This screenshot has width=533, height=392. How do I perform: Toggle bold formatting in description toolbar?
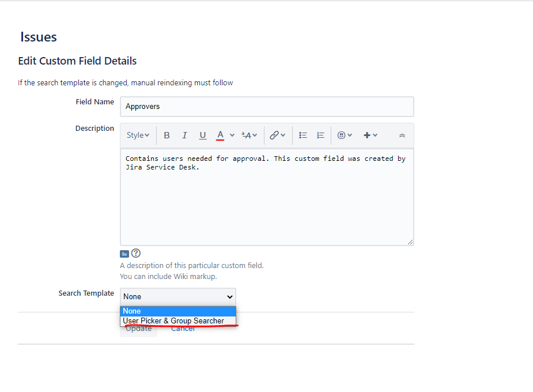(167, 135)
